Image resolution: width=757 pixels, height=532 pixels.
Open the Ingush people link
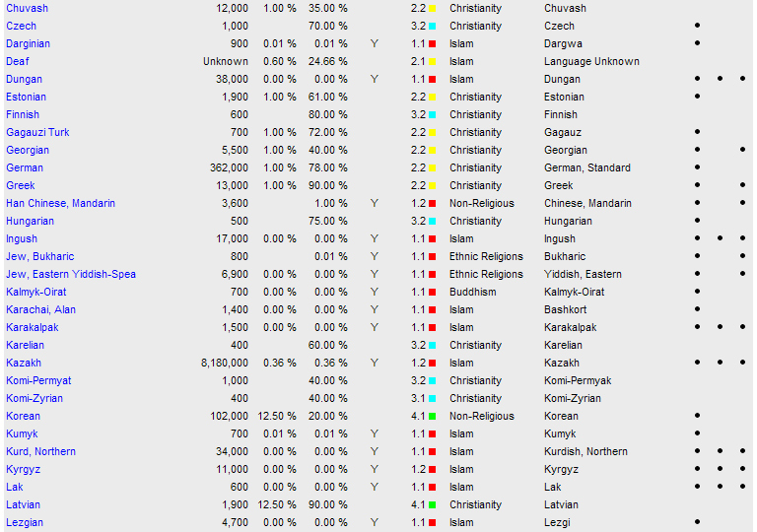click(x=22, y=239)
